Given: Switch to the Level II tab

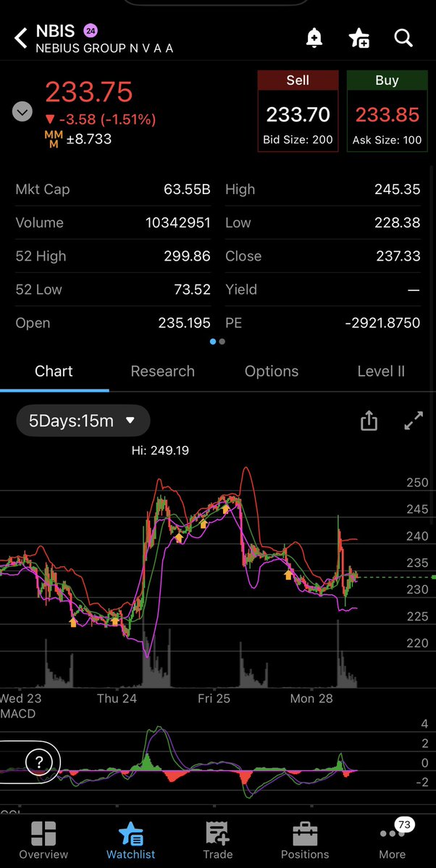Looking at the screenshot, I should (x=381, y=371).
